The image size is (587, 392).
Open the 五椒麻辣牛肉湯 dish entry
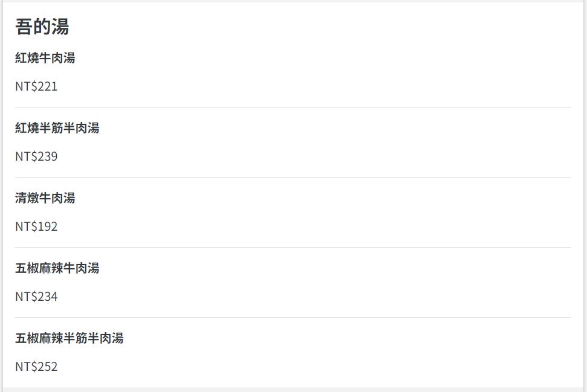57,268
